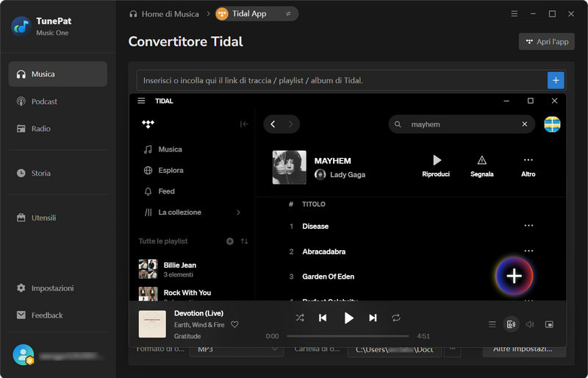Image resolution: width=588 pixels, height=378 pixels.
Task: Open more options for Abracadabra
Action: 528,251
